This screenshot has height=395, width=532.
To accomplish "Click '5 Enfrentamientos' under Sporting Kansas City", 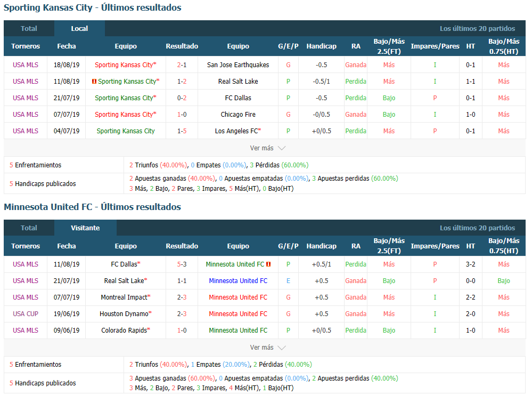I will [x=35, y=165].
